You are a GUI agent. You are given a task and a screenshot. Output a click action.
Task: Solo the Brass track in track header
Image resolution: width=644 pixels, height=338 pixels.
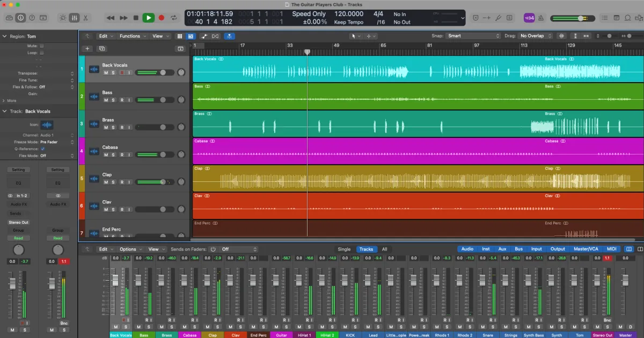click(113, 127)
